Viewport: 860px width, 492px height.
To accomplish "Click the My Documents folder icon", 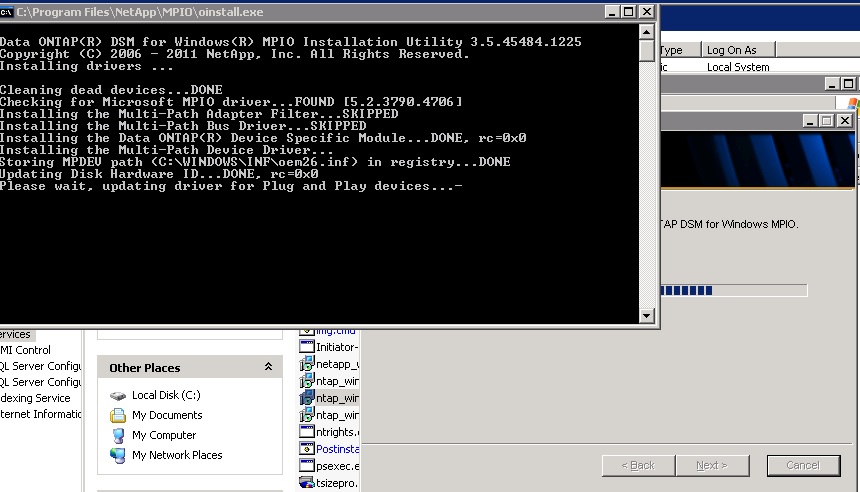I will [x=118, y=415].
